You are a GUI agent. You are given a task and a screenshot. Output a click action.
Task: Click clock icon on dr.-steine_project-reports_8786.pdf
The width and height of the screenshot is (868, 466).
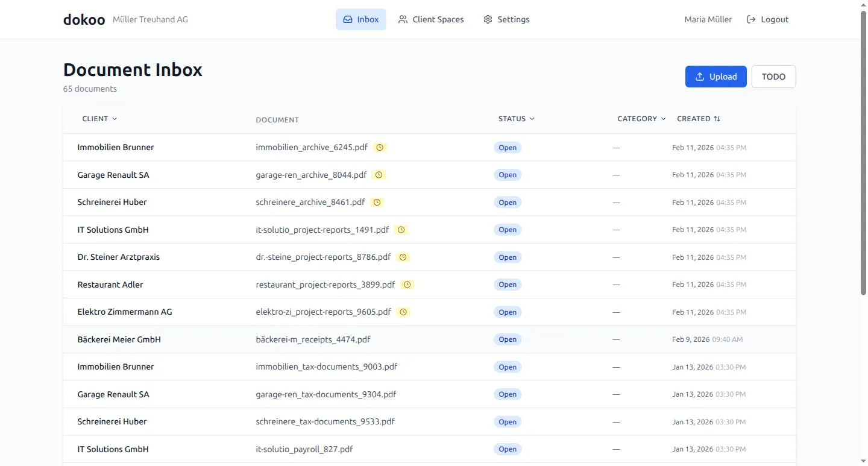coord(403,257)
